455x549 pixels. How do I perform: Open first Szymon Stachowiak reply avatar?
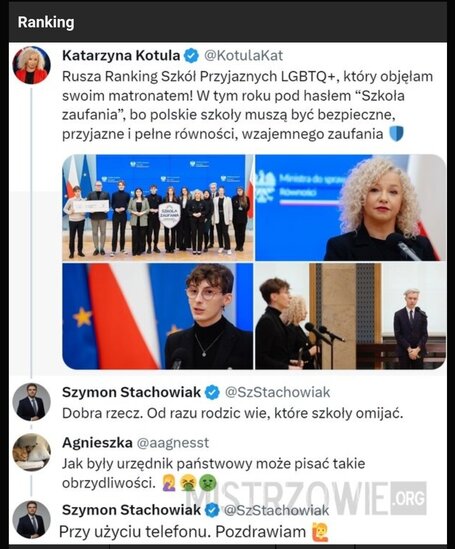click(32, 402)
